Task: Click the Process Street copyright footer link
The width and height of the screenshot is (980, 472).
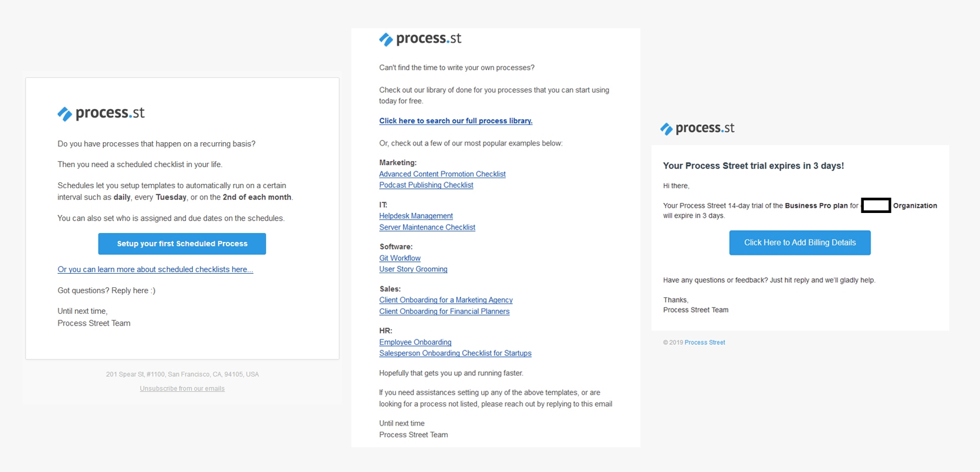Action: 704,342
